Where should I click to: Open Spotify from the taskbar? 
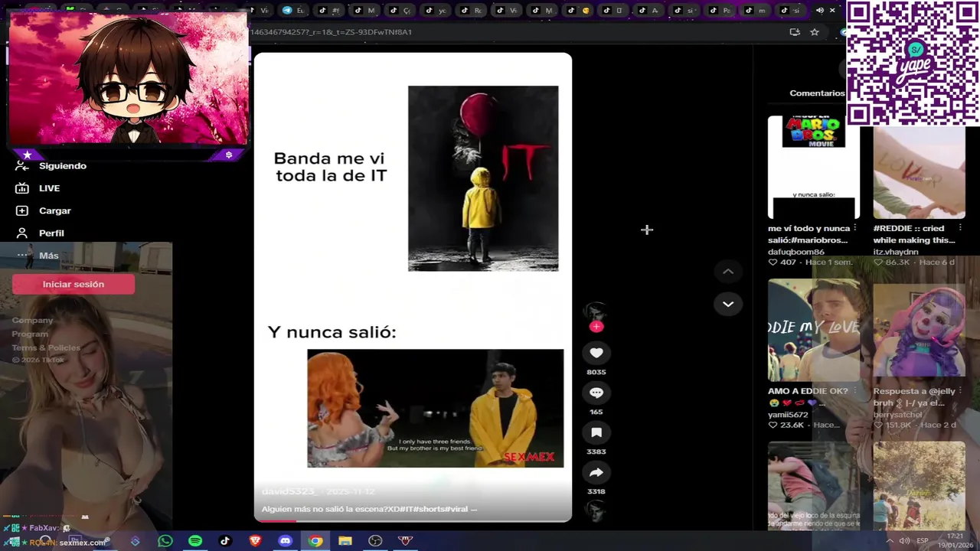coord(195,541)
